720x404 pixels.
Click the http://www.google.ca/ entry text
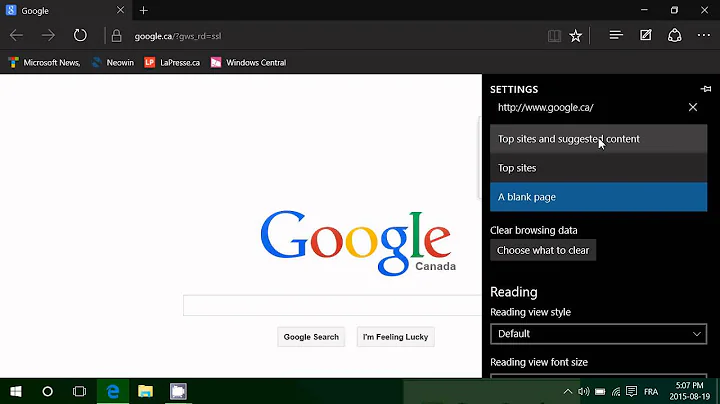[546, 107]
